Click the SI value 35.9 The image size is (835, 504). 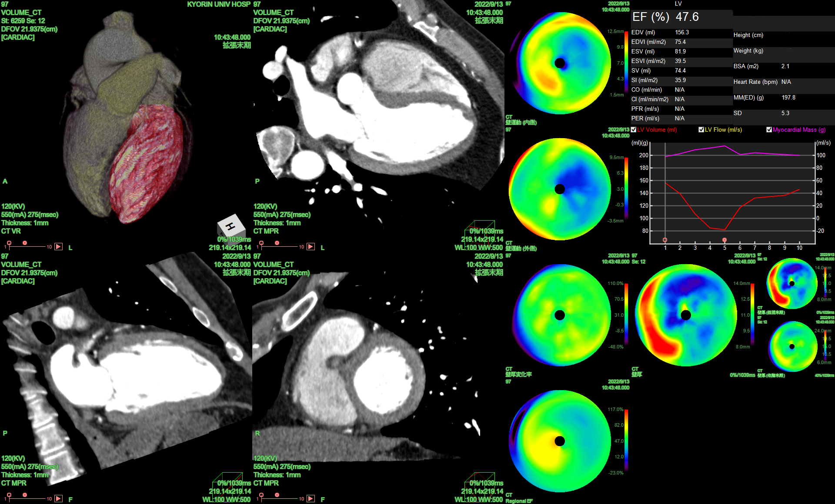pos(681,80)
